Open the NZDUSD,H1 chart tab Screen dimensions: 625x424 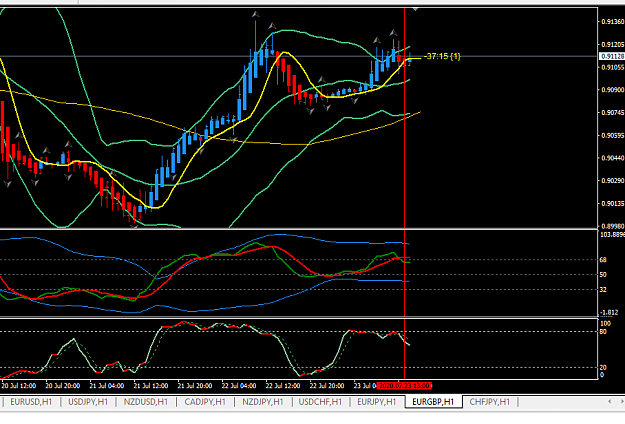coord(145,402)
